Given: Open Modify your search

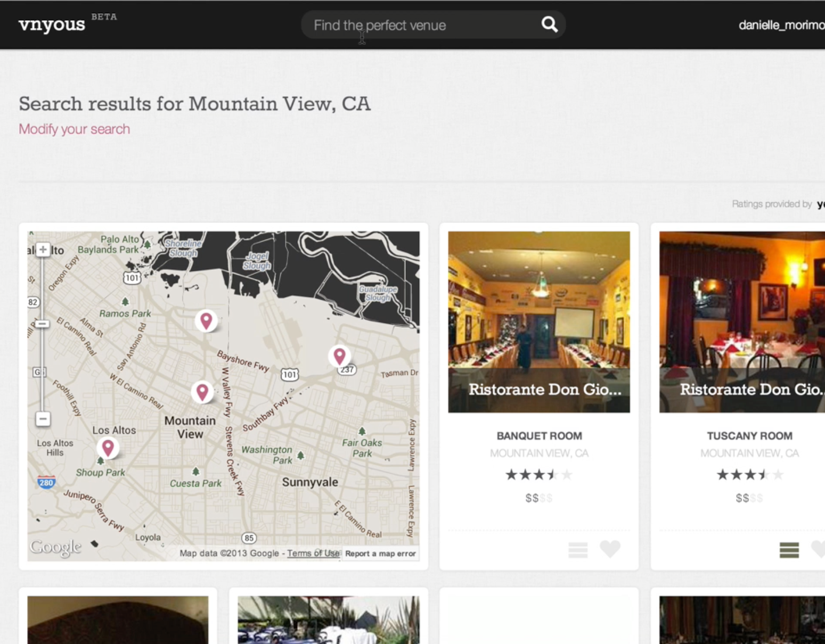Looking at the screenshot, I should (75, 129).
